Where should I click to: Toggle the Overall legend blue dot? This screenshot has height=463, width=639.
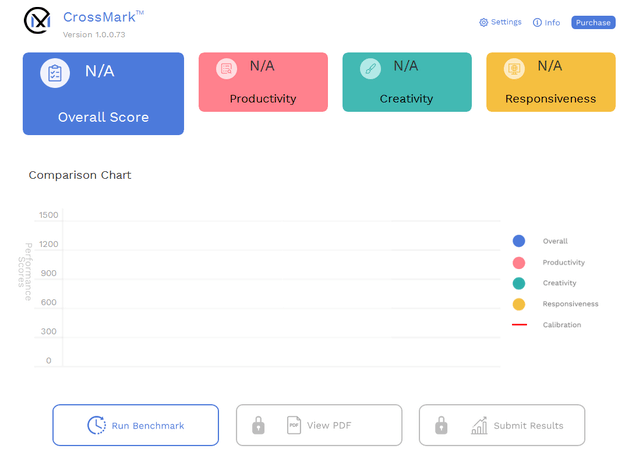coord(519,241)
